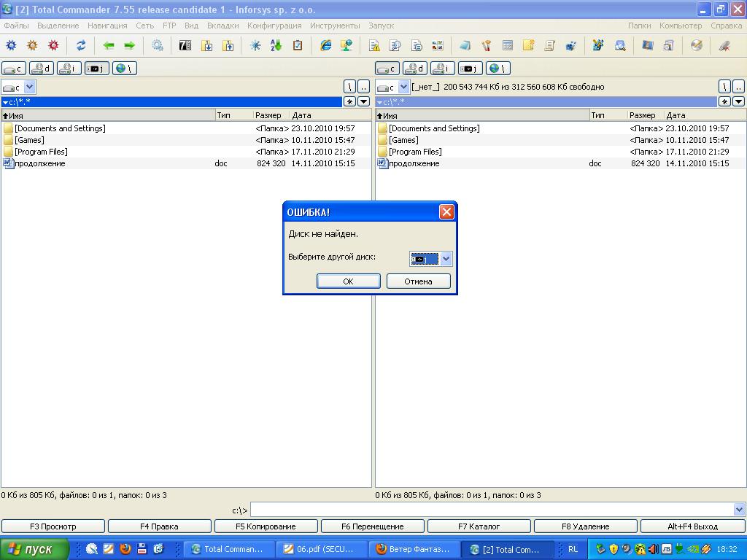Open right panel favorites asterisk button

[x=724, y=101]
